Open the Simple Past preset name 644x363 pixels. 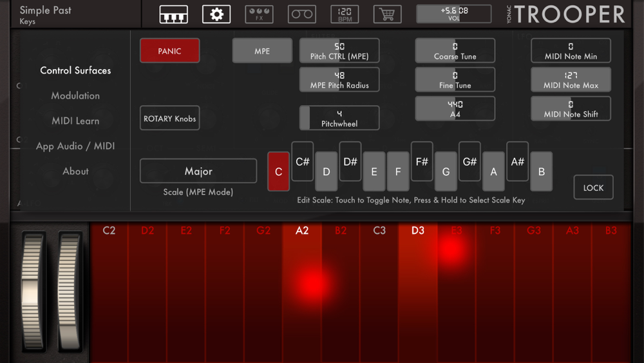(x=45, y=10)
